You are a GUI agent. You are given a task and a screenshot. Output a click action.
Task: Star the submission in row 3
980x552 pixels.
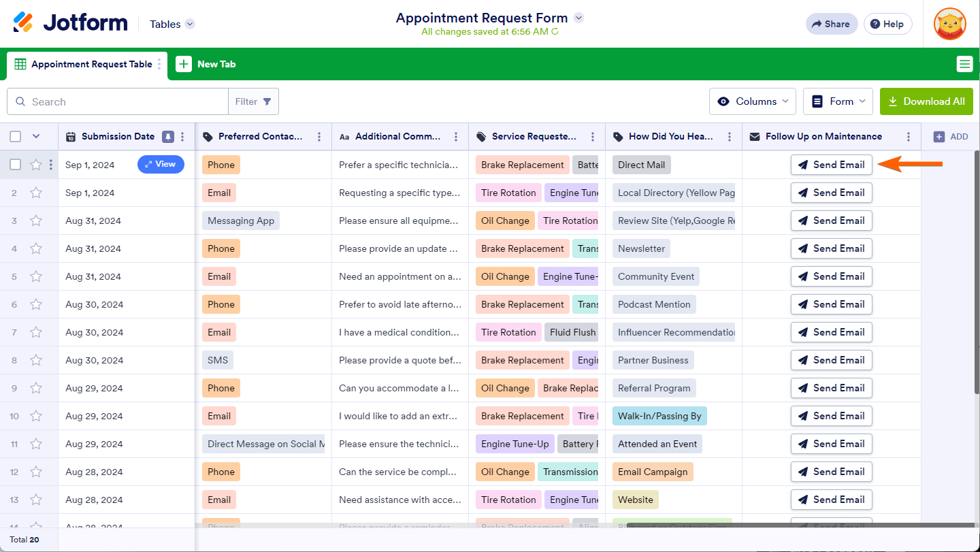click(x=36, y=221)
